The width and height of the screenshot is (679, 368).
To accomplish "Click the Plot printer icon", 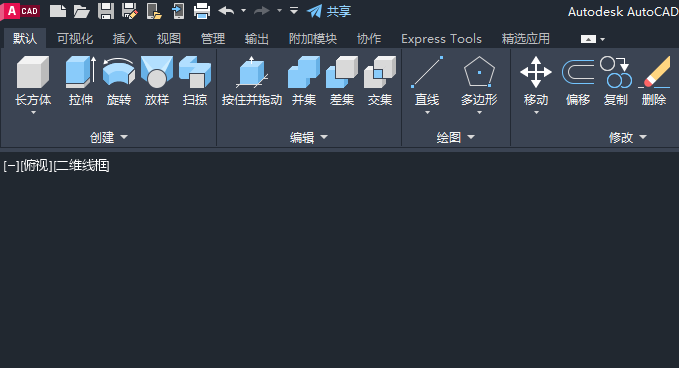I will (202, 11).
